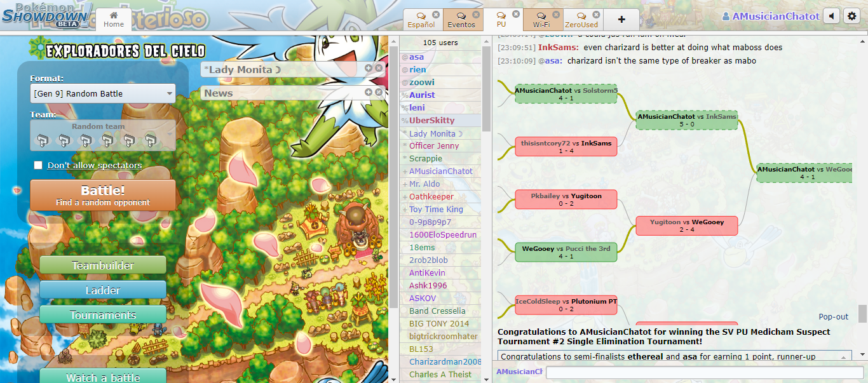
Task: Open Yugitoon vs WeGooey bracket match
Action: point(687,225)
